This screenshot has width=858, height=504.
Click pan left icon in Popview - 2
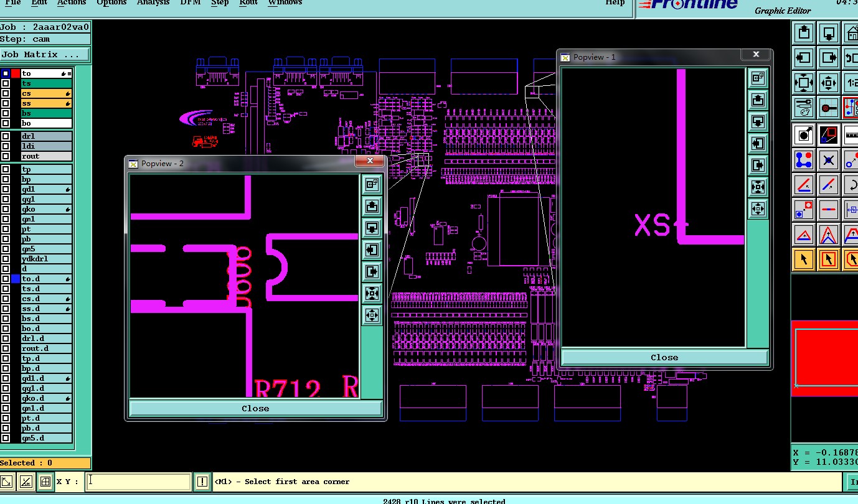[x=372, y=250]
